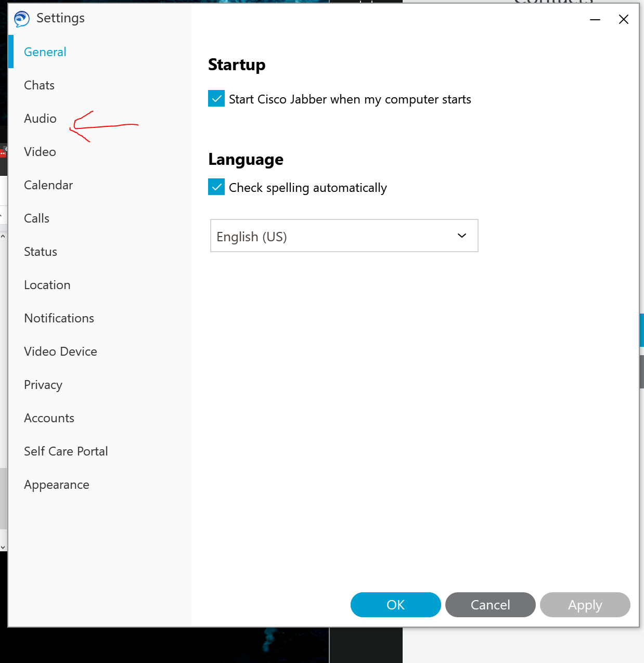Click the Cisco Jabber logo icon
The image size is (644, 663).
pos(22,19)
